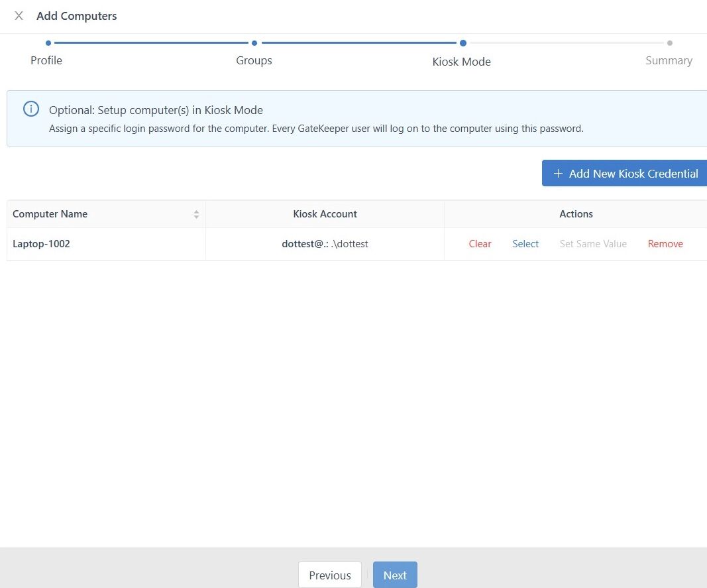This screenshot has height=588, width=707.
Task: Select the Laptop-1002 cell
Action: tap(106, 244)
